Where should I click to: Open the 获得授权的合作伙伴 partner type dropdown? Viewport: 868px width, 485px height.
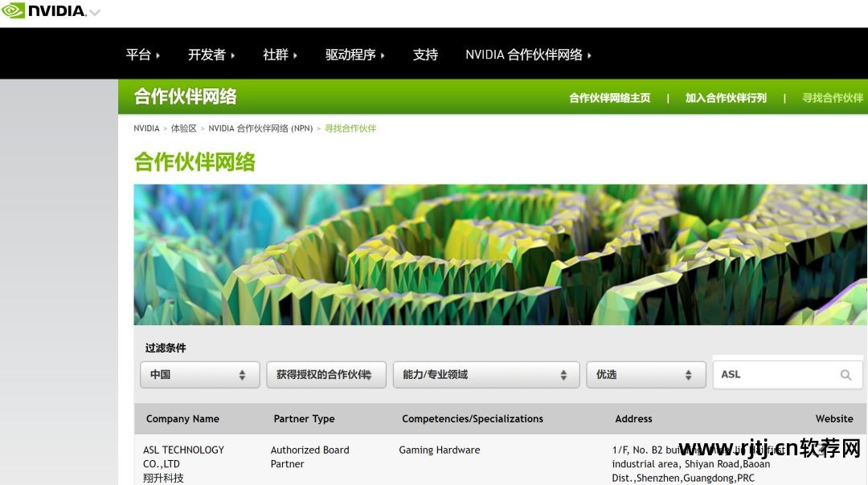click(326, 375)
